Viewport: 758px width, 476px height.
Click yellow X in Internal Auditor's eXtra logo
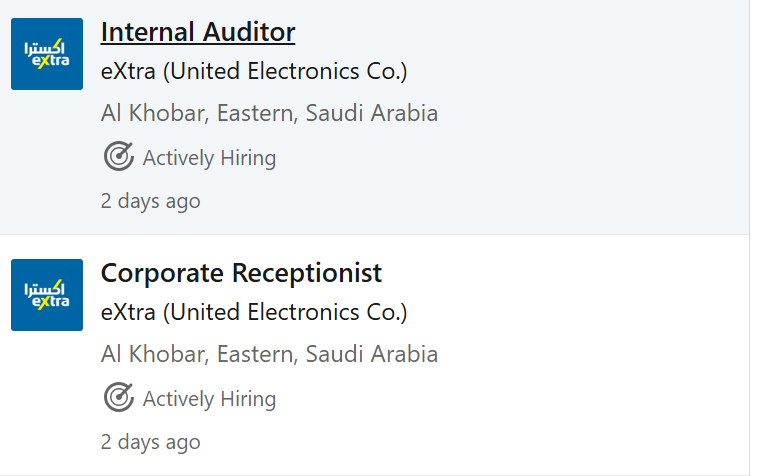pos(44,61)
